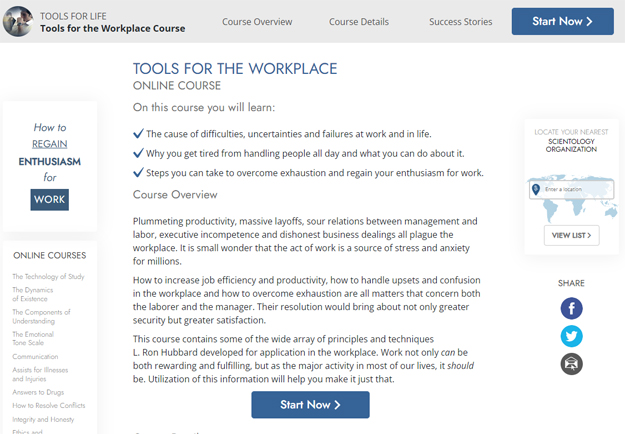Switch to the Course Details tab

coord(360,21)
